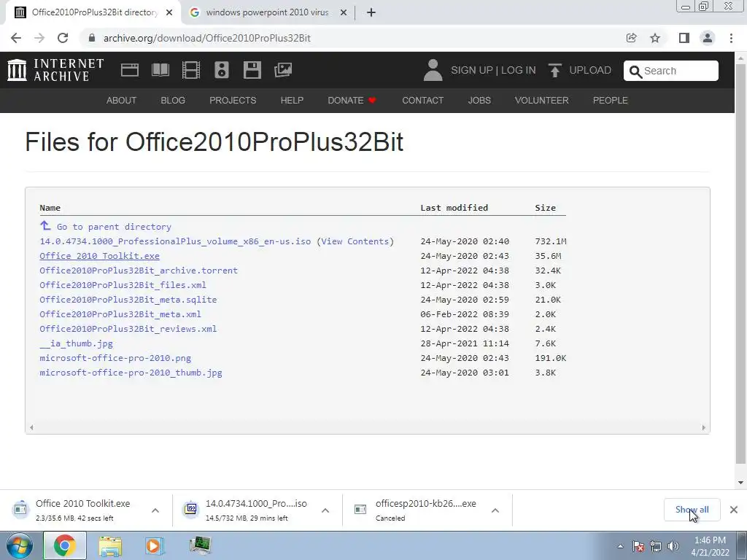
Task: Click Chrome icon in the taskbar
Action: 65,545
